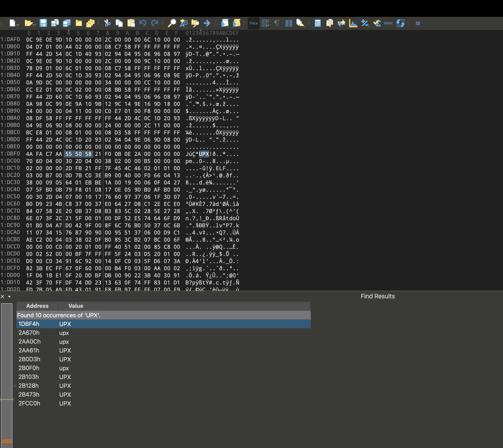Open the Find Results panel options arrow
The width and height of the screenshot is (503, 448).
pos(9,297)
